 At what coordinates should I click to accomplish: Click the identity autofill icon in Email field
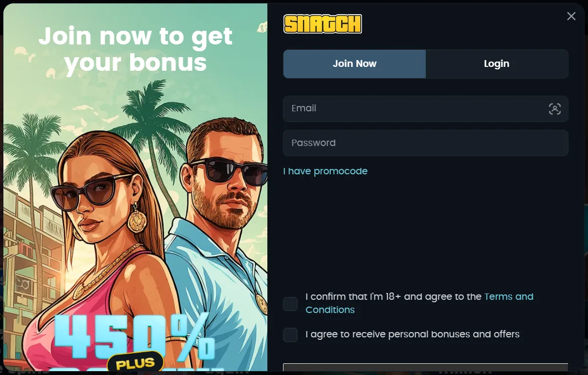(x=555, y=109)
